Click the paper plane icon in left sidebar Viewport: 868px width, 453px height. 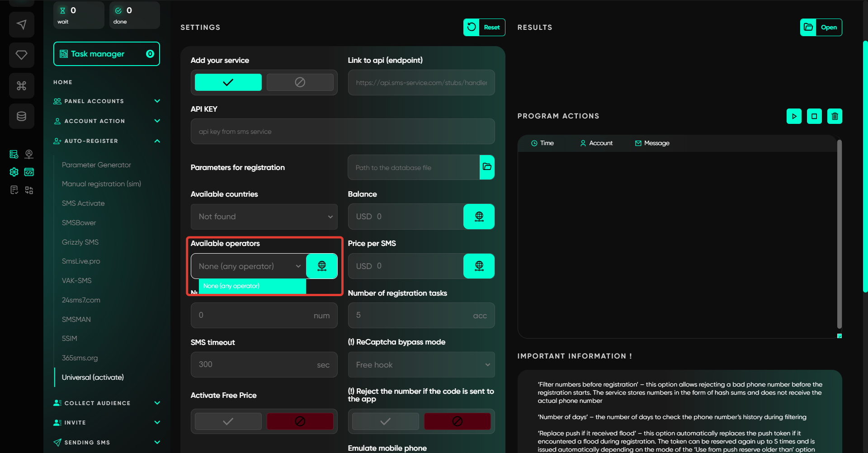click(x=21, y=25)
